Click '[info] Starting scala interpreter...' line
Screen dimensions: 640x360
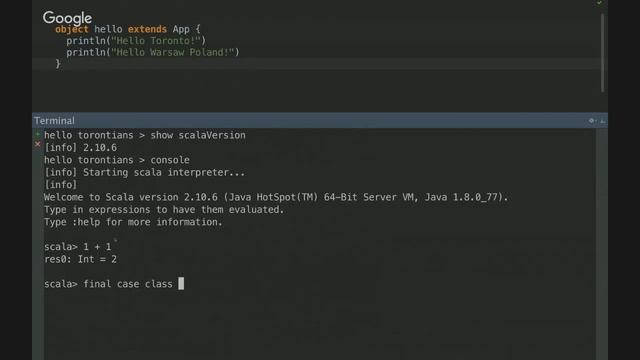[x=144, y=172]
